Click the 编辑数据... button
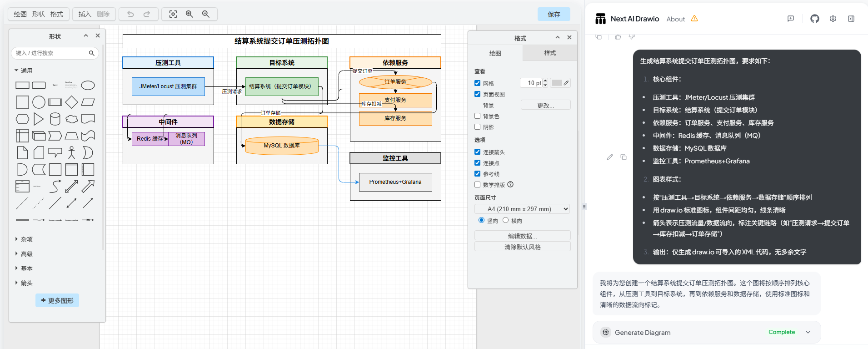This screenshot has height=349, width=868. click(522, 236)
